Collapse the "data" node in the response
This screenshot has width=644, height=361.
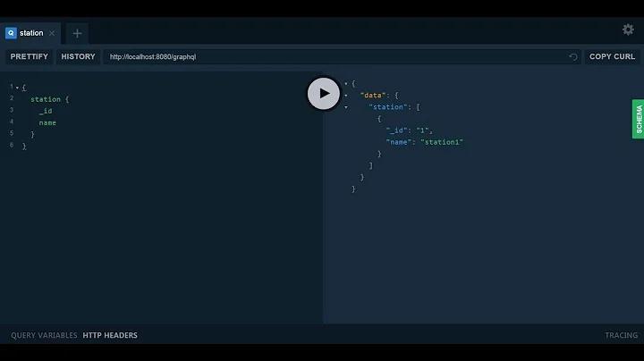(346, 96)
